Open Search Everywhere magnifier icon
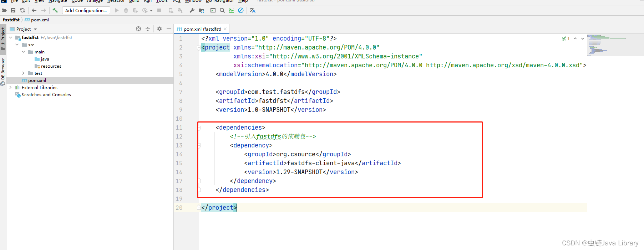 coord(222,10)
